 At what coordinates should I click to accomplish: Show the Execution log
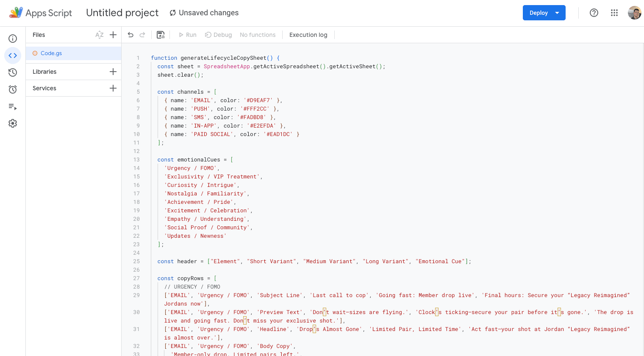coord(308,35)
